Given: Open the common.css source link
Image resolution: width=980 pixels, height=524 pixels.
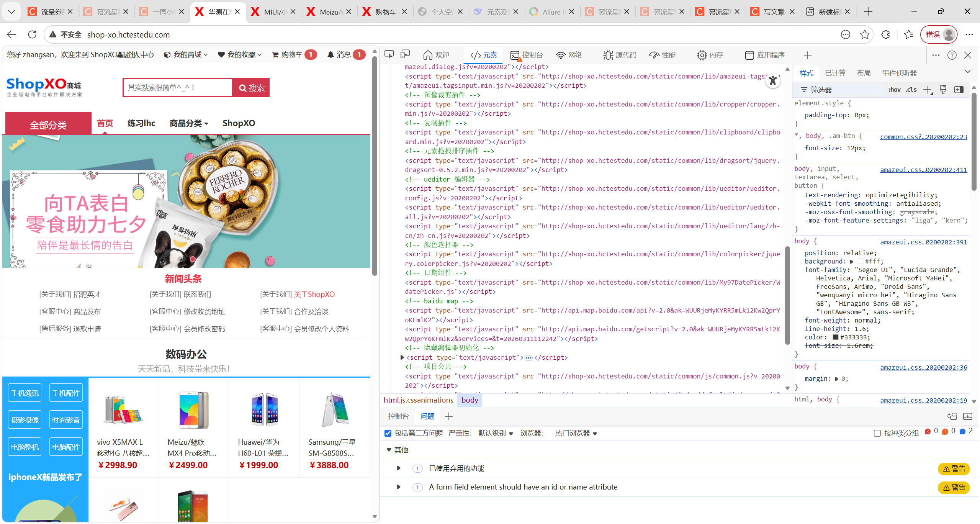Looking at the screenshot, I should pyautogui.click(x=923, y=137).
